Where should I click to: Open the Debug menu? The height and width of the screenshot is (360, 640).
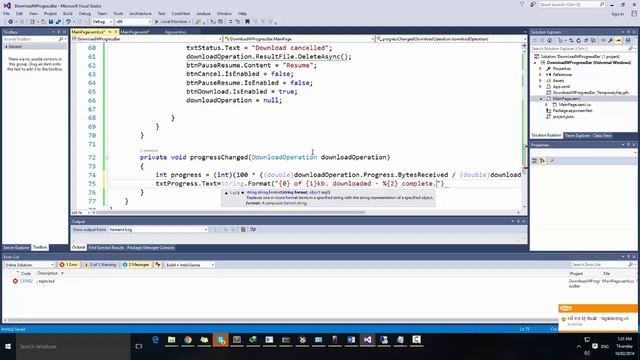click(85, 13)
